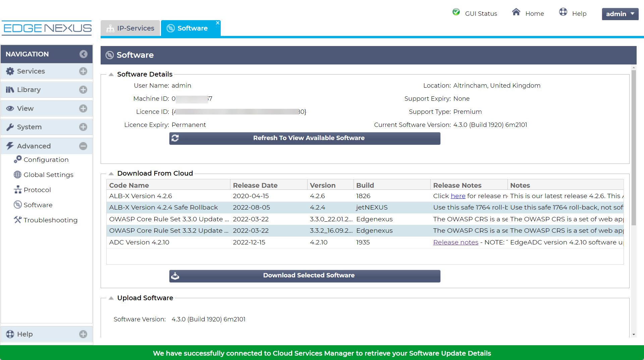The image size is (644, 360).
Task: Switch to the IP-Services tab
Action: (x=130, y=28)
